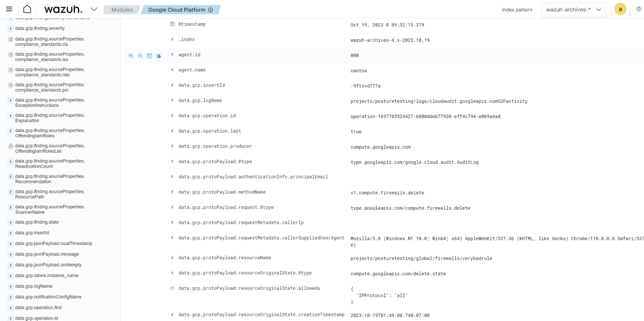This screenshot has width=644, height=321.
Task: Select the compliance_standards.nist field
Action: pos(50,72)
